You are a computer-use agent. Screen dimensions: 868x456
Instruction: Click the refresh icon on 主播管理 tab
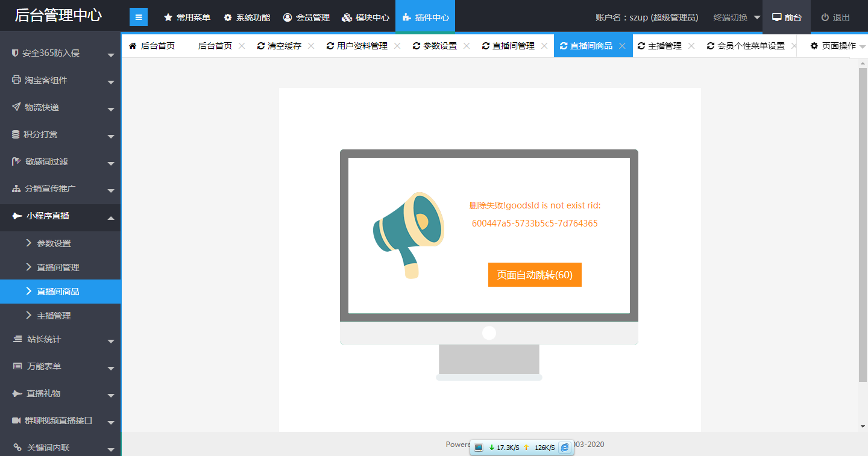(x=641, y=46)
